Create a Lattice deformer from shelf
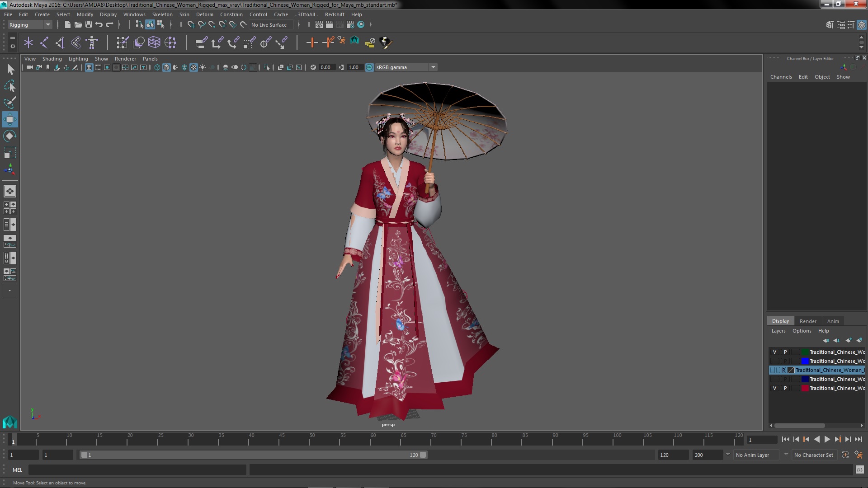Viewport: 868px width, 488px height. click(x=154, y=42)
